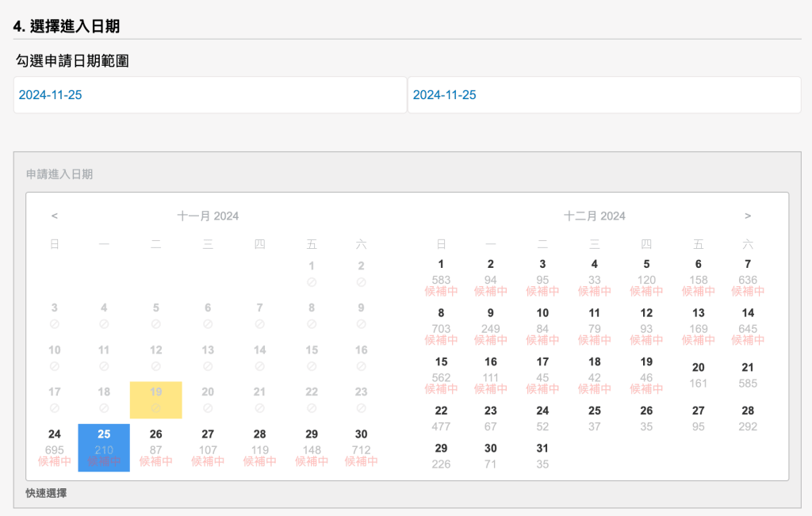Click the 十二月 2024 month title
812x516 pixels.
pyautogui.click(x=595, y=216)
